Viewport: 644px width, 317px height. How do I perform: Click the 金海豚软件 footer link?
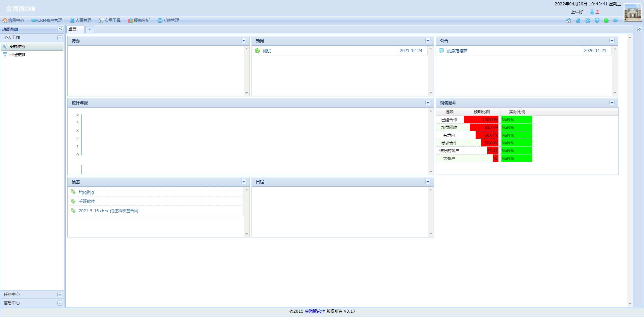(315, 311)
